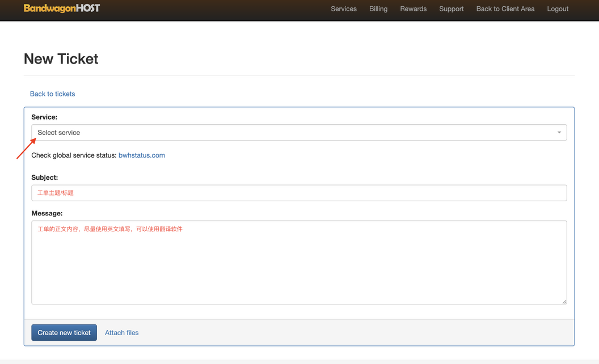Click the caret arrow on the service selector

pos(559,133)
